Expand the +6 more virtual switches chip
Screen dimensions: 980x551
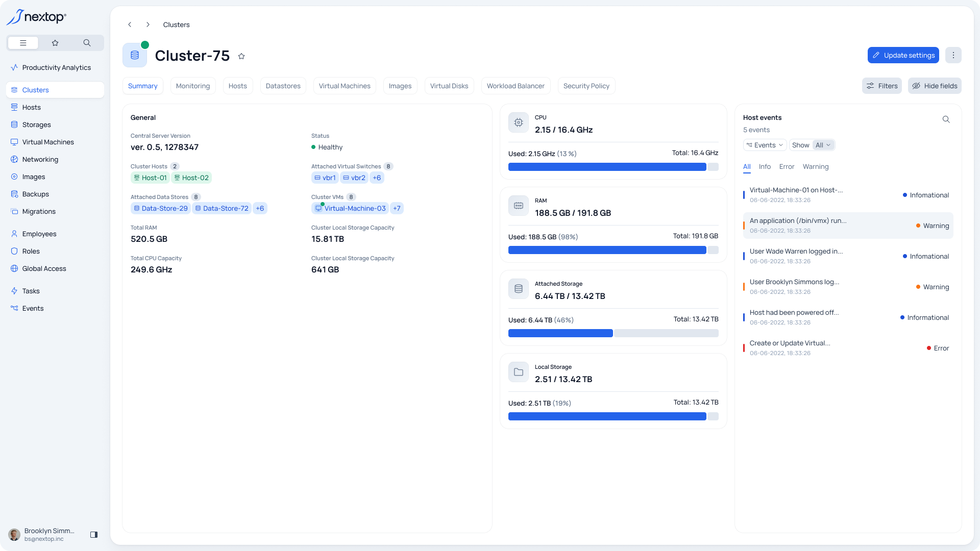pyautogui.click(x=377, y=178)
